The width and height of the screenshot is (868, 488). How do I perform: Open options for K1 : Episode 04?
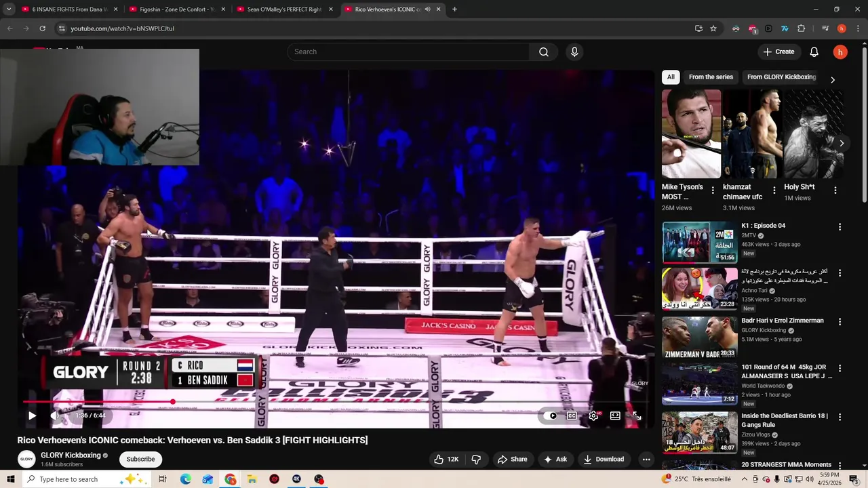(840, 227)
